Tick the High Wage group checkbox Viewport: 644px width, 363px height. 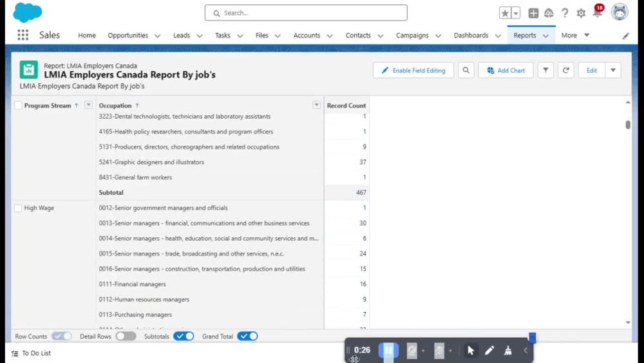tap(18, 208)
